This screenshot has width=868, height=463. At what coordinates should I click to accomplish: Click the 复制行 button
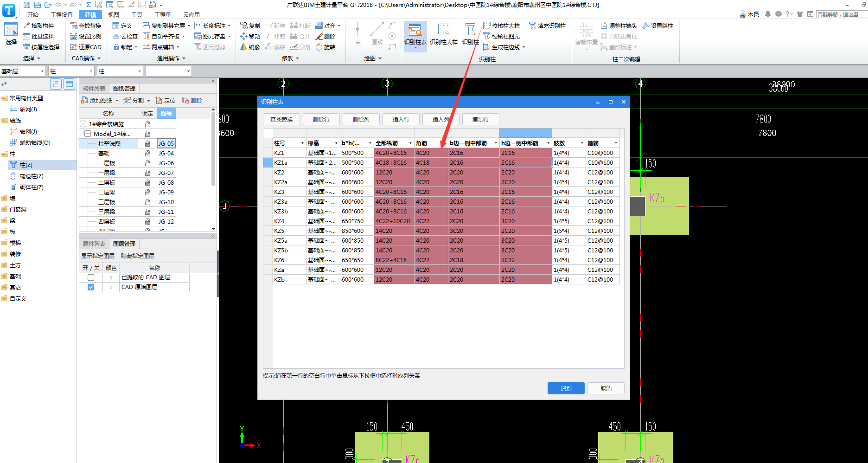481,120
